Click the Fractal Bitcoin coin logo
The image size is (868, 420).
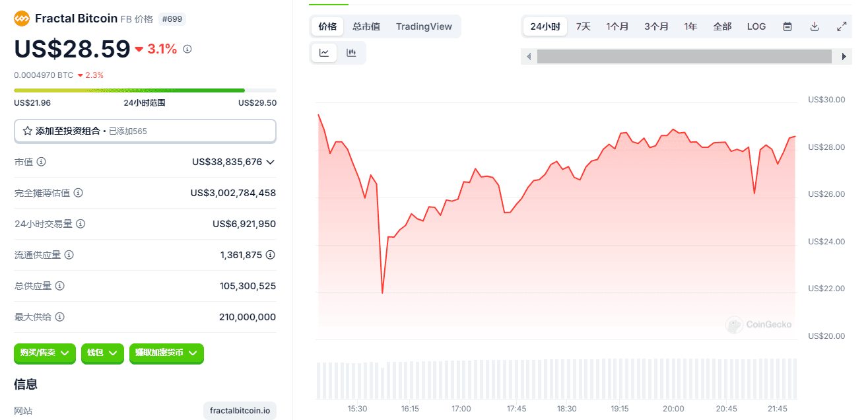[20, 18]
